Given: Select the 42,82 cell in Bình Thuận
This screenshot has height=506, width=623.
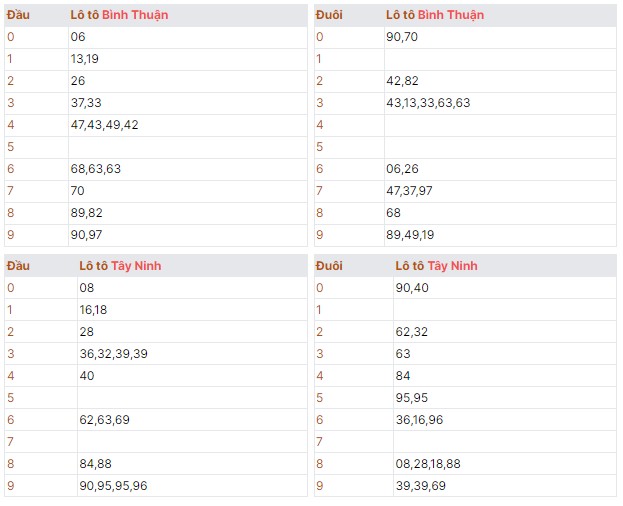Looking at the screenshot, I should pos(400,81).
